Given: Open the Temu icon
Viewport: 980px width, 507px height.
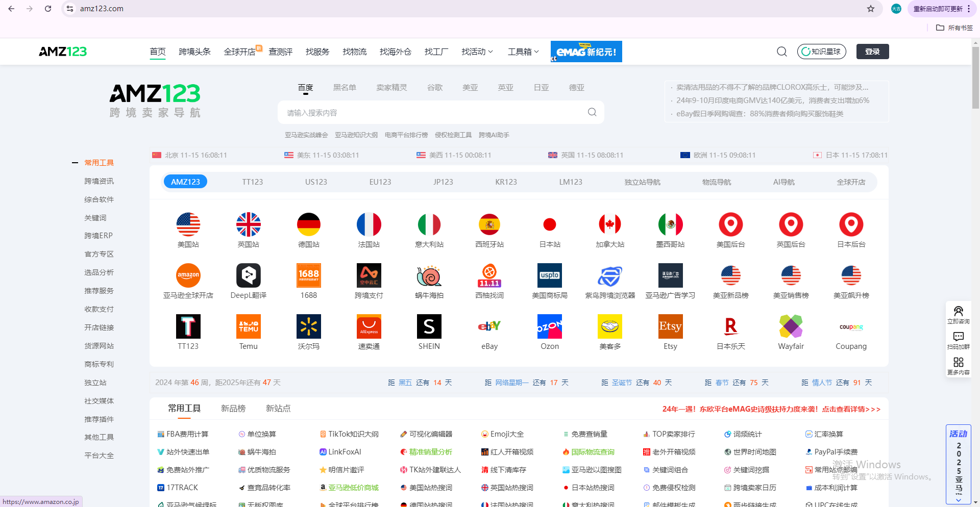Looking at the screenshot, I should tap(249, 326).
